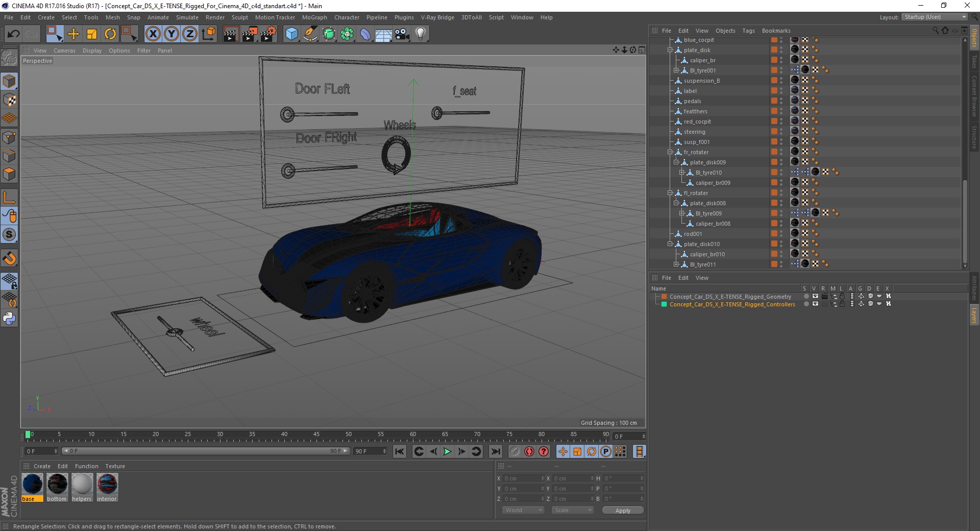
Task: Enable Texture mode checkerboard cube
Action: [x=9, y=100]
